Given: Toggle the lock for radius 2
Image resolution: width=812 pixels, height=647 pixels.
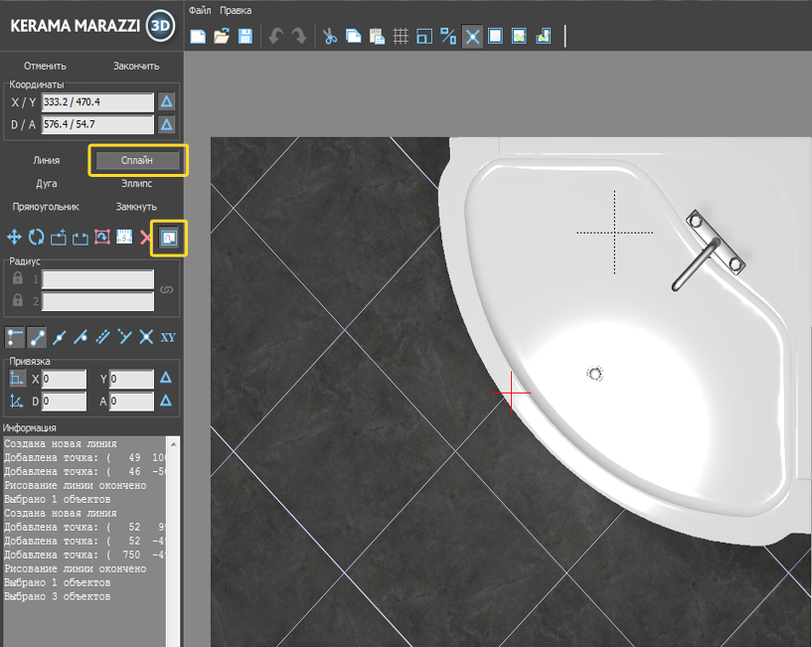Looking at the screenshot, I should (x=18, y=300).
